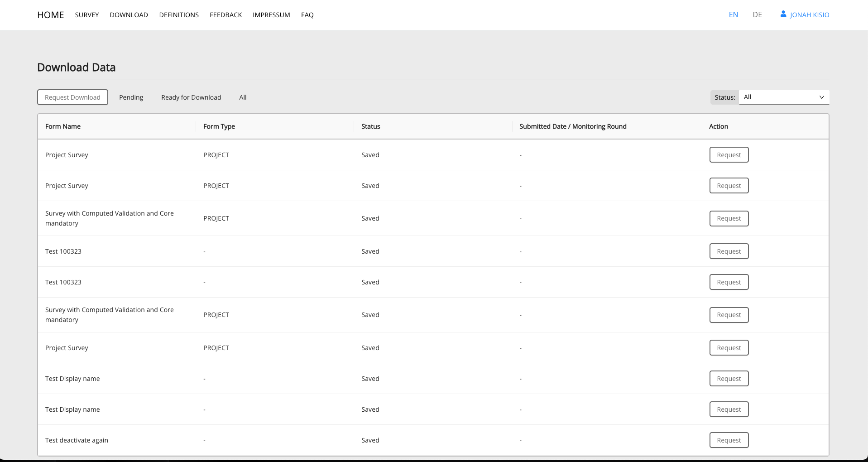Click Request for Test deactivate again row
Image resolution: width=868 pixels, height=462 pixels.
coord(729,440)
